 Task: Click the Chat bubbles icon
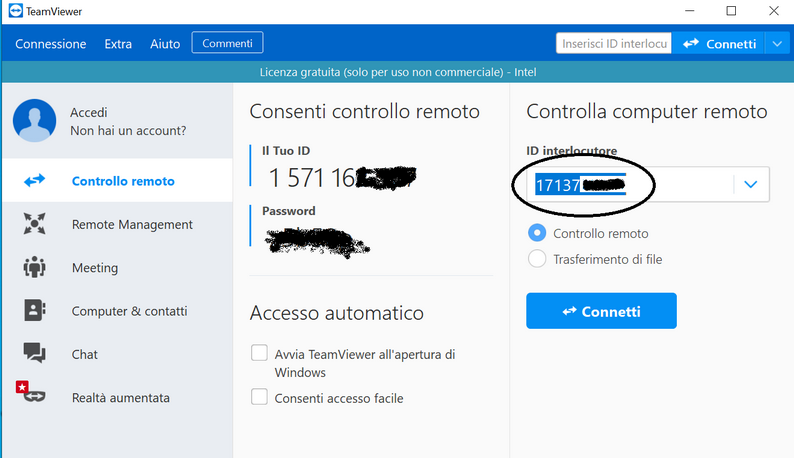[34, 353]
